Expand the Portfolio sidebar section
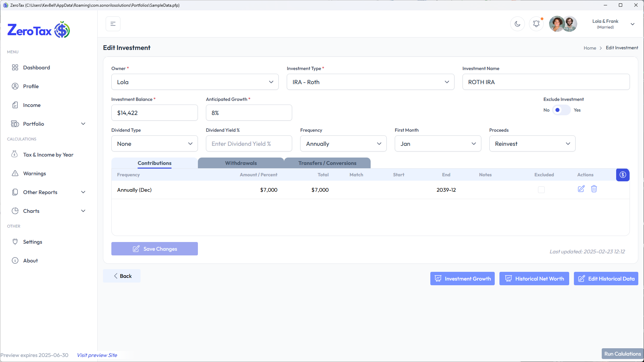644x362 pixels. (83, 124)
